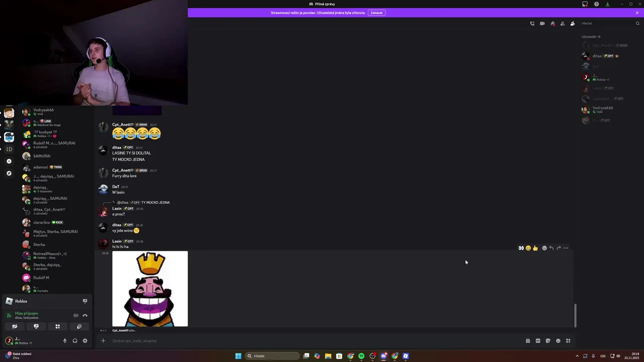Start a voice call in this group
The height and width of the screenshot is (362, 644).
[x=532, y=24]
